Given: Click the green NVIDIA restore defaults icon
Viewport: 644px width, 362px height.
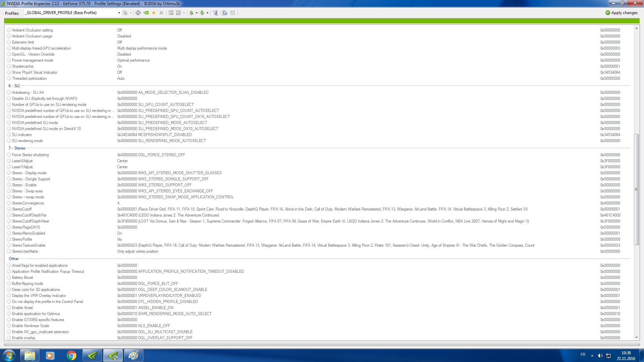Looking at the screenshot, I should [146, 13].
